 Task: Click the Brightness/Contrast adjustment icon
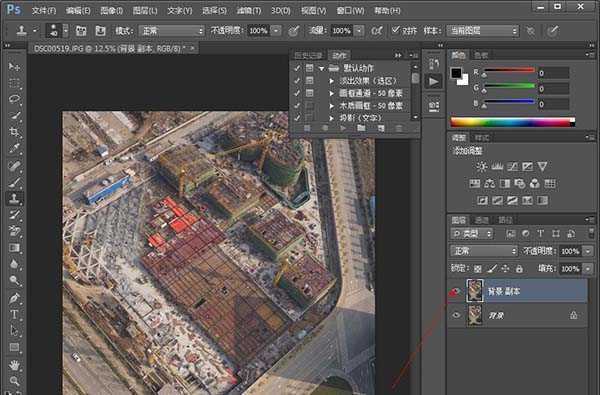pos(482,166)
